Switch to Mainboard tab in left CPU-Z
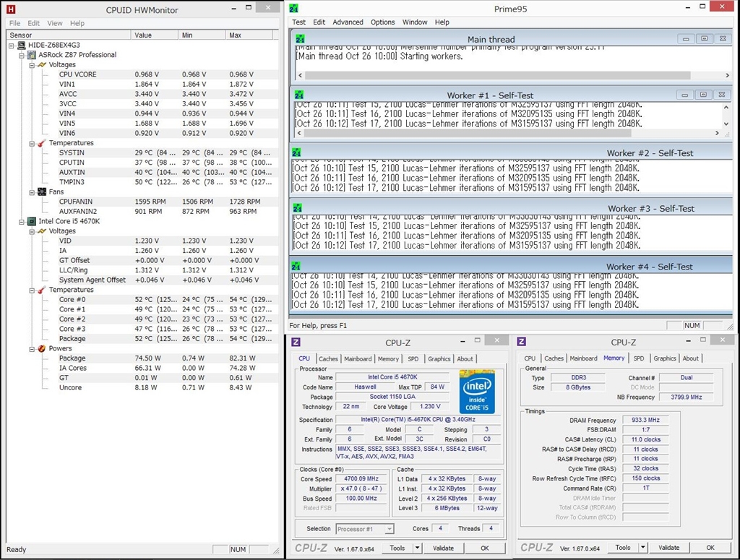 [x=358, y=358]
